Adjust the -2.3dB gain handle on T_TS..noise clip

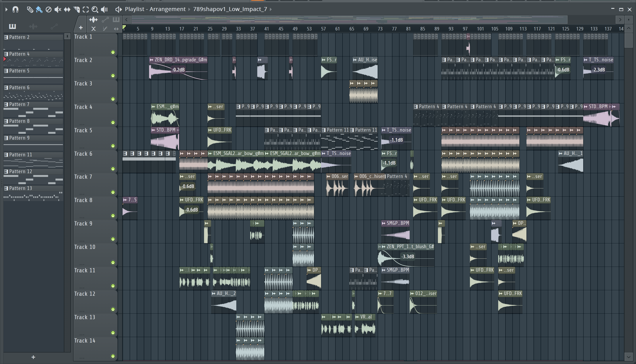point(599,70)
